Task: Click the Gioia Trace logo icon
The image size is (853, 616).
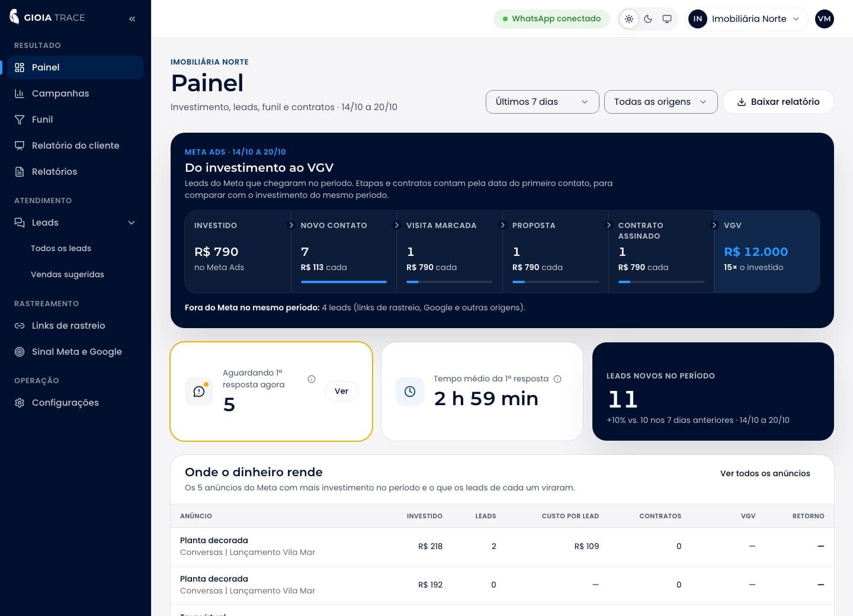Action: pos(14,17)
